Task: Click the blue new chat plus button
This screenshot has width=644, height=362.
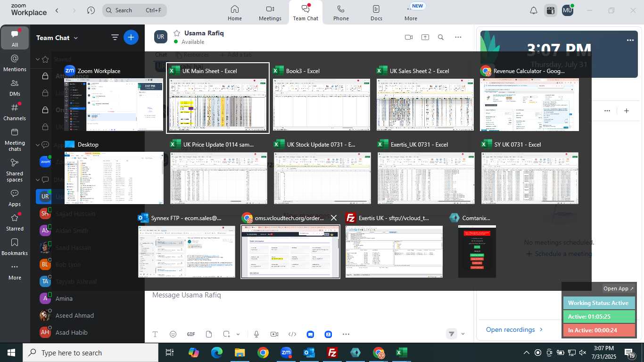Action: 131,37
